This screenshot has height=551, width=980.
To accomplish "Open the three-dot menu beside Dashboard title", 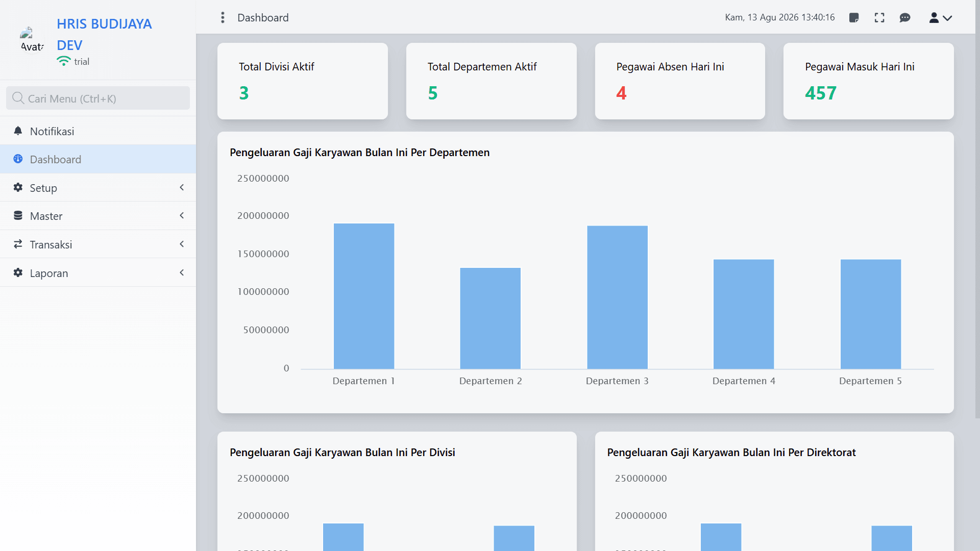I will [x=223, y=18].
